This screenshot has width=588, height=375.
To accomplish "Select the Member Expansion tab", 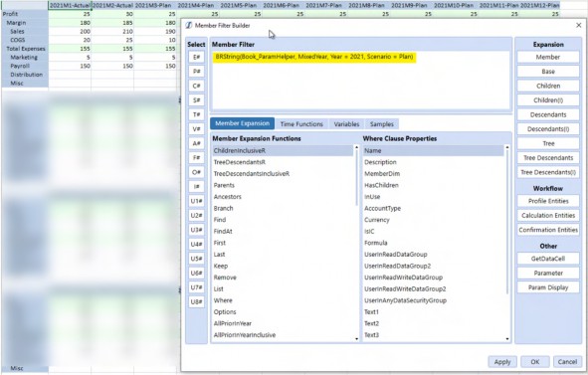I will (x=242, y=123).
